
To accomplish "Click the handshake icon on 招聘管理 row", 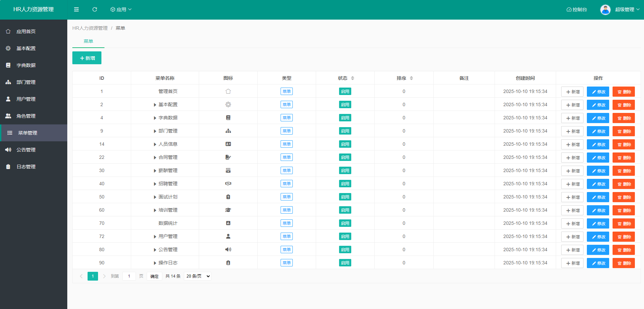I will 228,183.
